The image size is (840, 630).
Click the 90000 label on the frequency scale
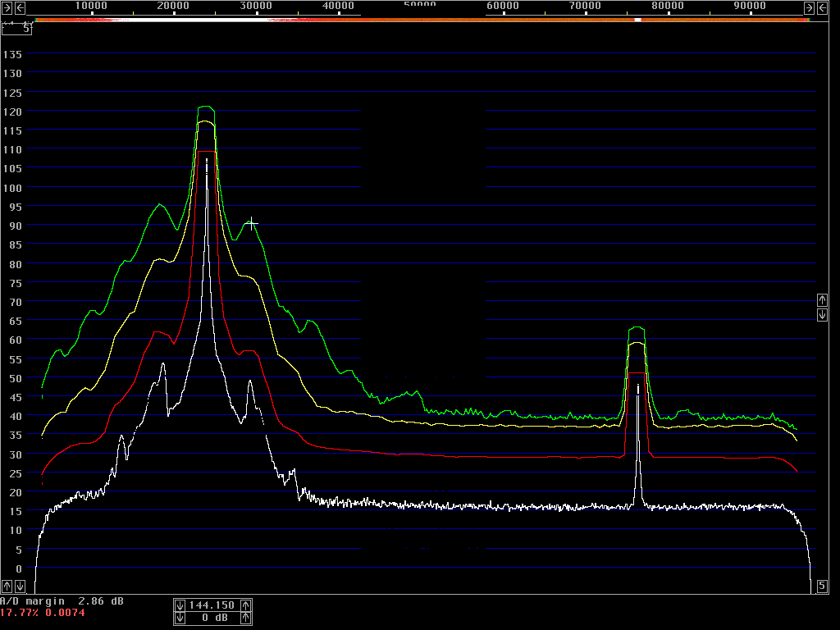(x=750, y=6)
